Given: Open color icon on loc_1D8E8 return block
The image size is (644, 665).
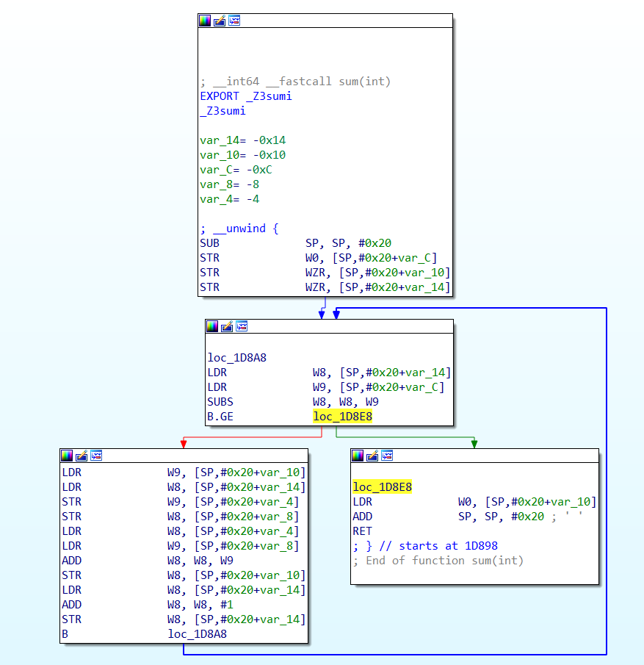Looking at the screenshot, I should point(358,456).
